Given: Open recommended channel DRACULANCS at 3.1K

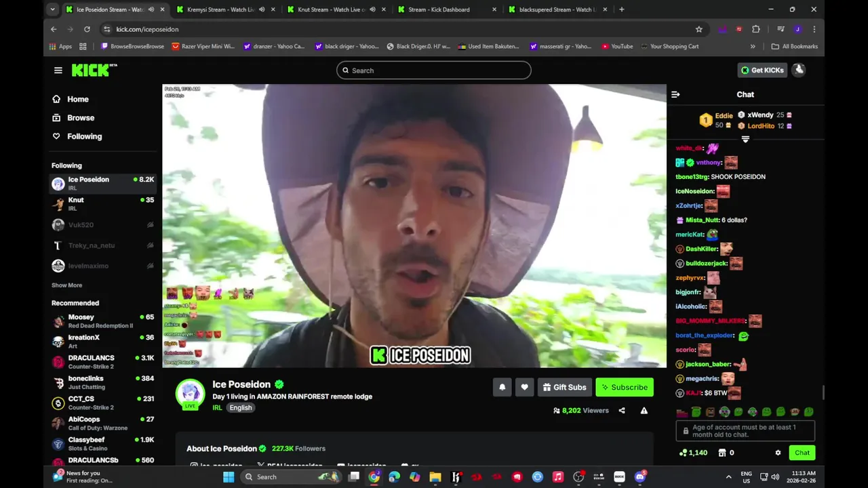Looking at the screenshot, I should point(103,361).
